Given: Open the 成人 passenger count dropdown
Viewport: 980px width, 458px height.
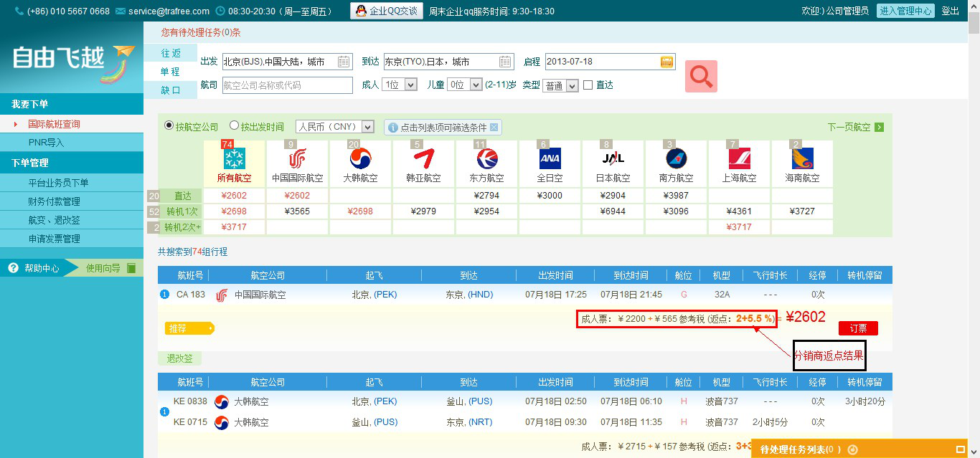Looking at the screenshot, I should click(x=400, y=85).
